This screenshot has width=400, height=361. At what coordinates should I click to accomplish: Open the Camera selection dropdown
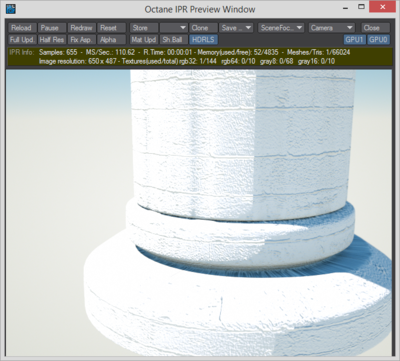pos(331,28)
